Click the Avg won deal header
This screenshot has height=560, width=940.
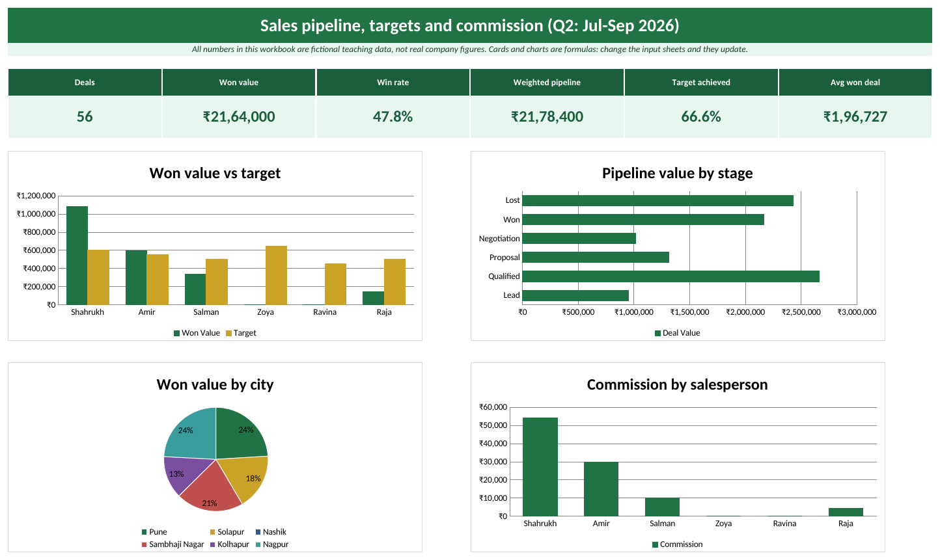click(x=855, y=83)
